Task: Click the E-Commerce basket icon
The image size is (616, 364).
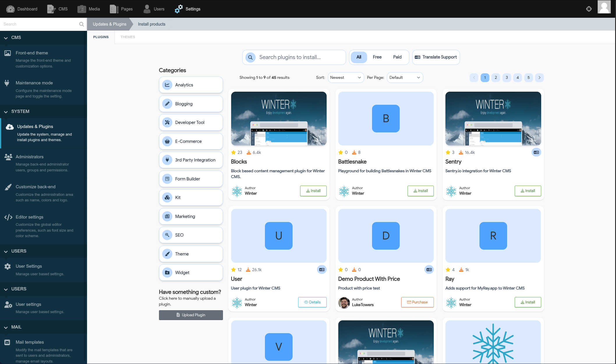Action: pyautogui.click(x=167, y=141)
